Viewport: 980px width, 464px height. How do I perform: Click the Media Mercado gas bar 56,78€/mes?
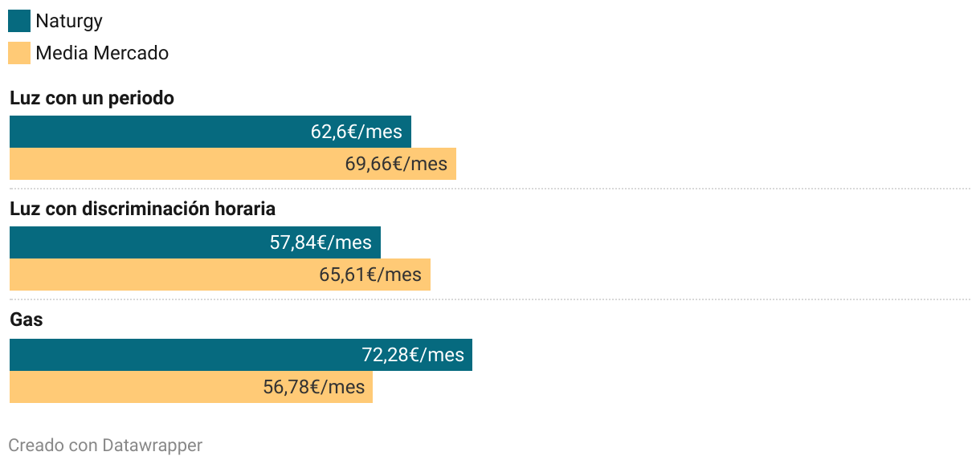pyautogui.click(x=191, y=387)
